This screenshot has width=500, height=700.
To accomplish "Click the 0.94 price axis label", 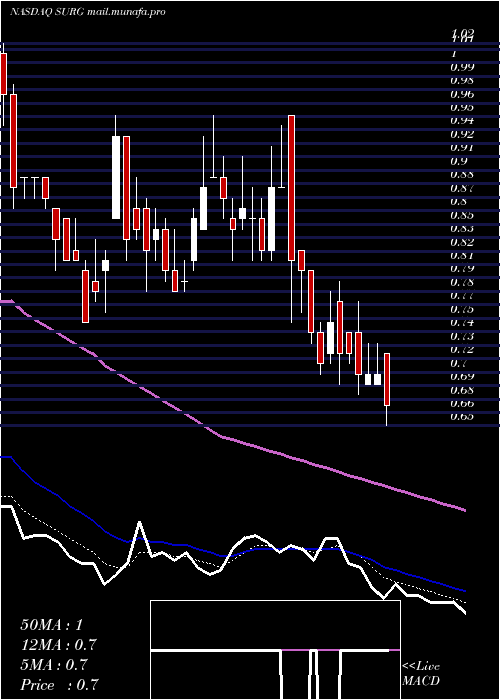I will point(462,121).
